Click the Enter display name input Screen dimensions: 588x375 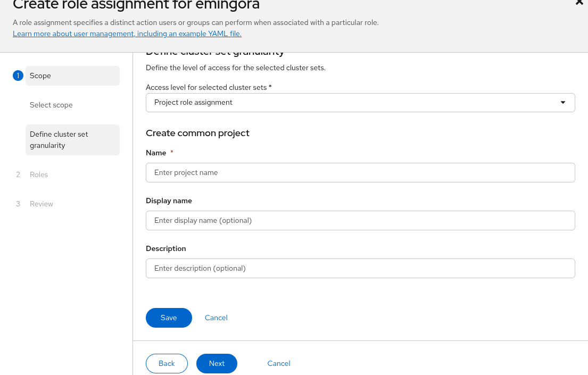pos(360,220)
